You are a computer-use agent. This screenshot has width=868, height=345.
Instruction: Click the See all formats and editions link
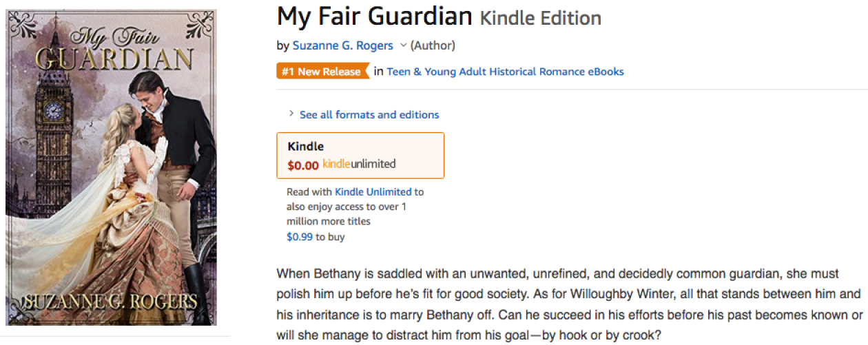pyautogui.click(x=369, y=114)
